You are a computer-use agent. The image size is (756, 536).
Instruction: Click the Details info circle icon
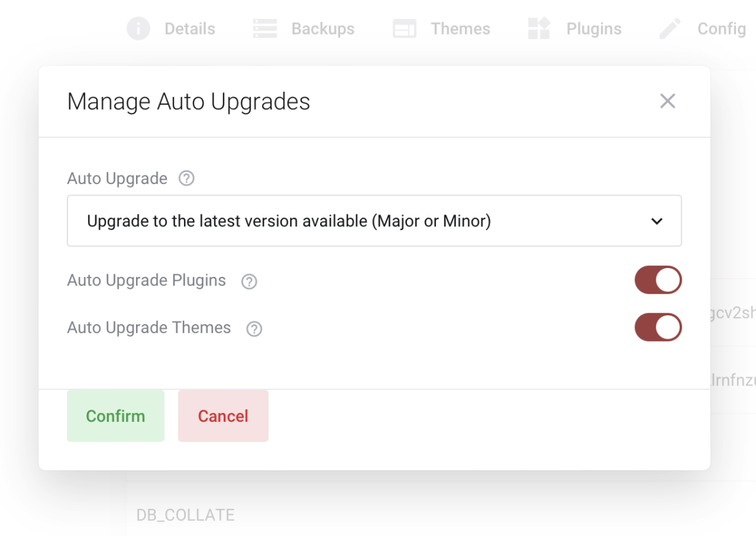[139, 28]
